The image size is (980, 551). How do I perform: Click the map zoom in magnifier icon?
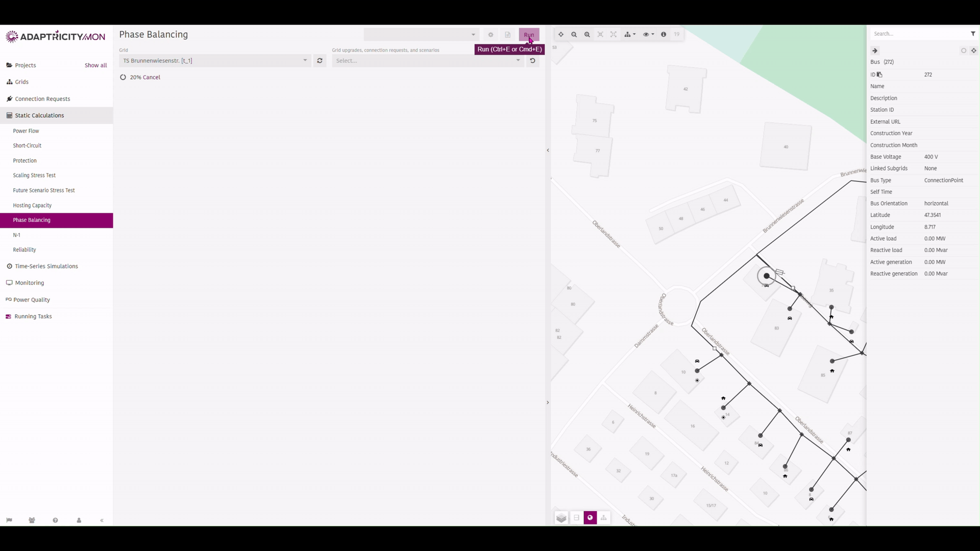pos(587,35)
